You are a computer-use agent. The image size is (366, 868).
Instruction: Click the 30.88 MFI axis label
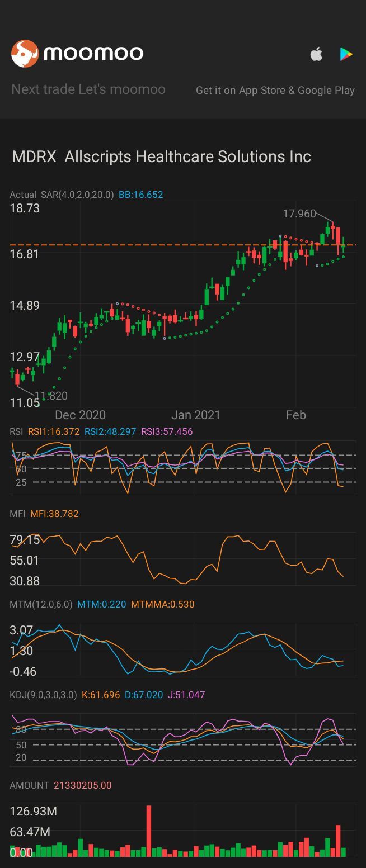click(25, 581)
